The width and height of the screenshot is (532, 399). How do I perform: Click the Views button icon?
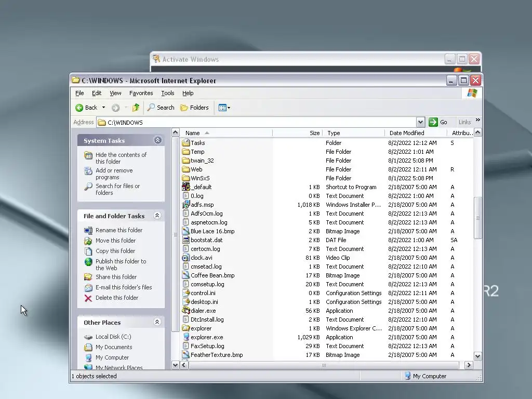coord(222,108)
